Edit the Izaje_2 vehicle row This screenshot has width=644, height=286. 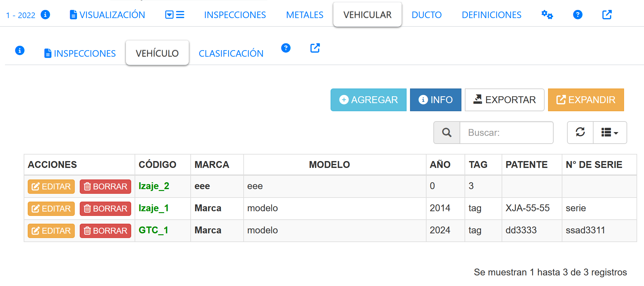click(x=51, y=187)
